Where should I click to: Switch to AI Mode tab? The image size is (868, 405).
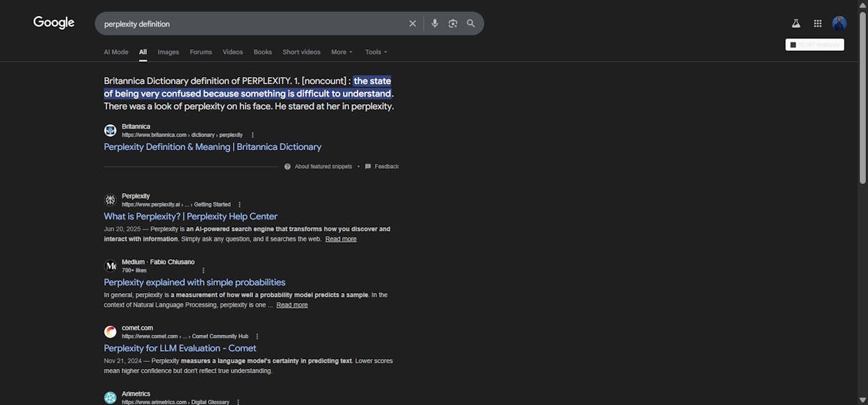116,52
